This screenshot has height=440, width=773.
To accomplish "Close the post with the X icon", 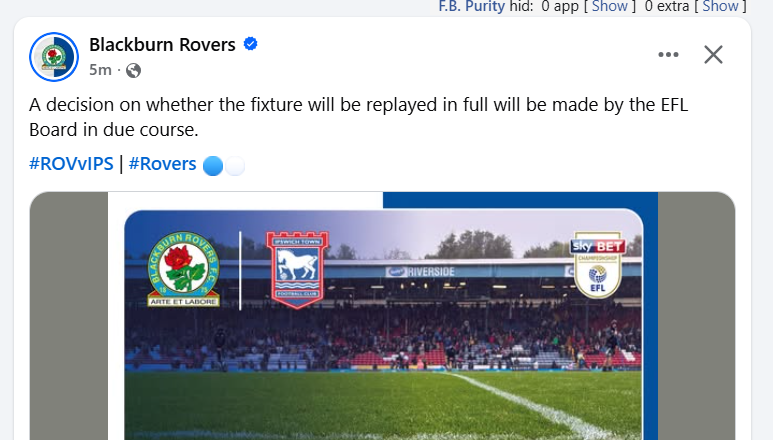I will tap(713, 55).
